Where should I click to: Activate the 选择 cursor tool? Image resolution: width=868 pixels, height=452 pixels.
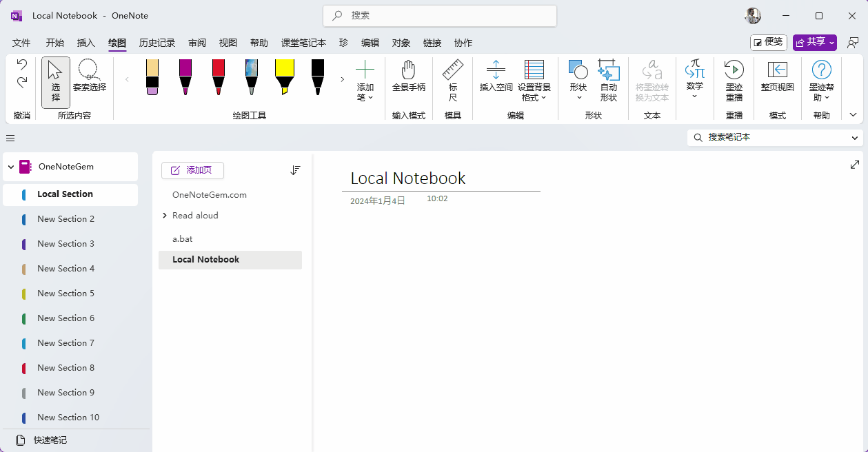click(56, 82)
